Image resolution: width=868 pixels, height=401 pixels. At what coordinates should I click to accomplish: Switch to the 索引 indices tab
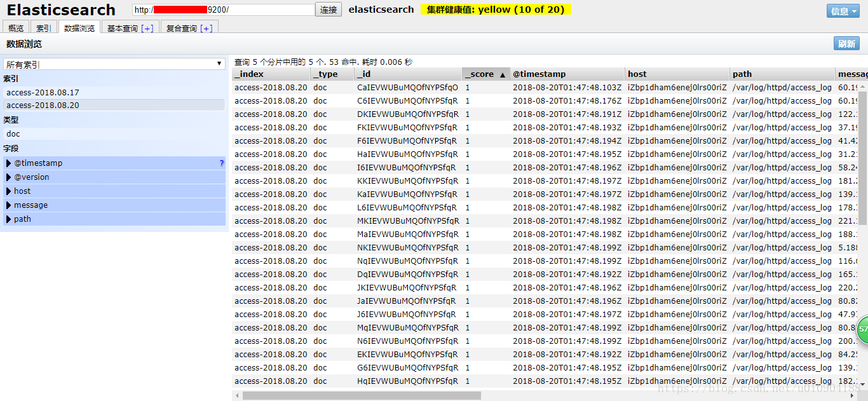coord(44,28)
